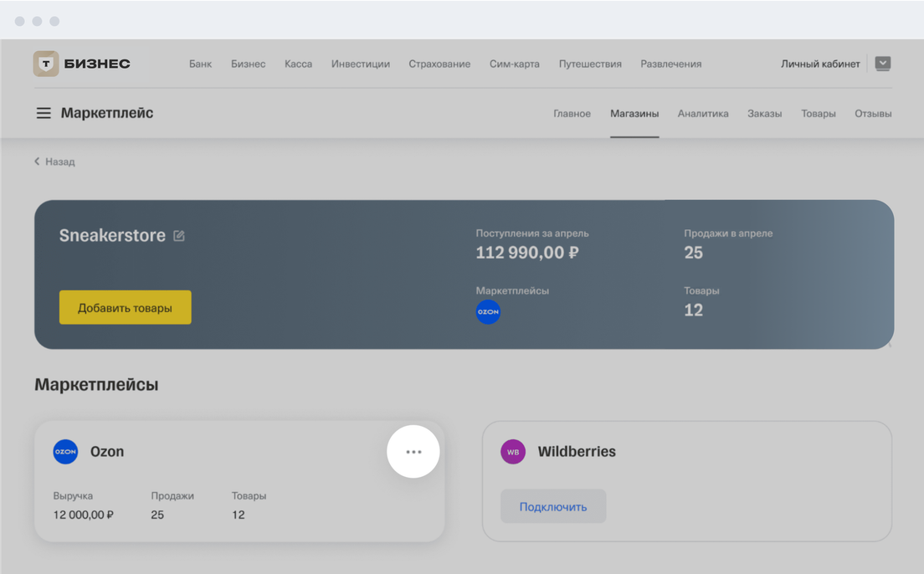924x574 pixels.
Task: Open Личный кабинет link
Action: click(x=820, y=64)
